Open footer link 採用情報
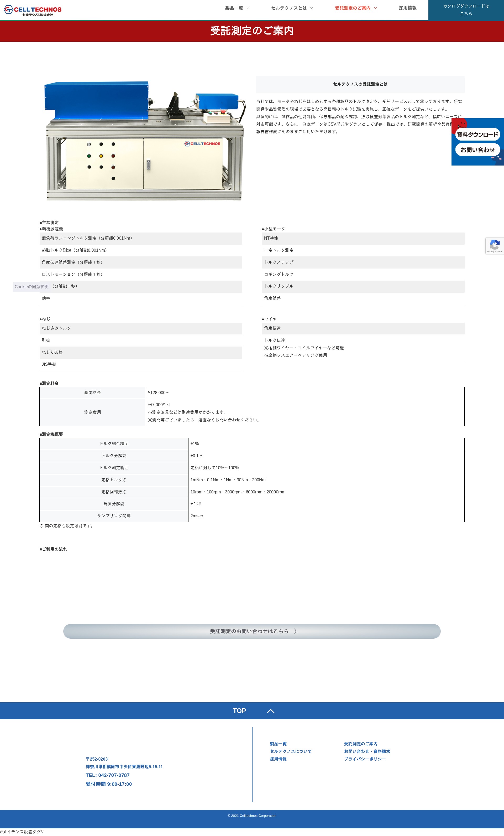Screen dimensions: 504x836 278,759
